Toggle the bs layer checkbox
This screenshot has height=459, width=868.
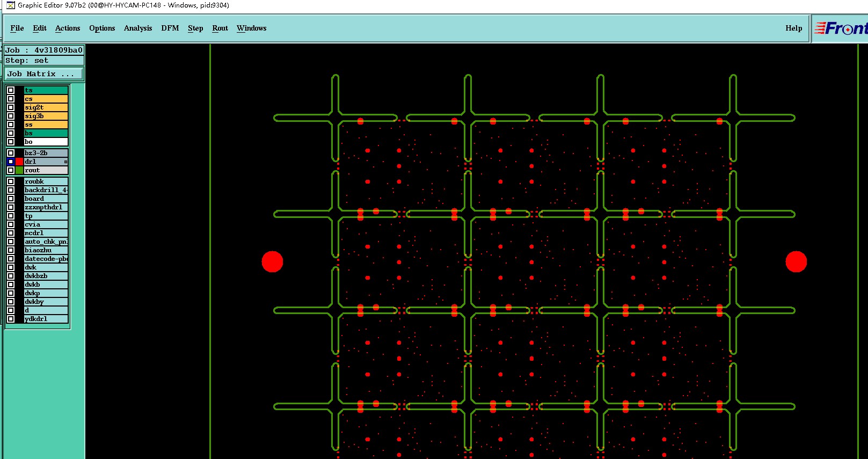coord(11,133)
